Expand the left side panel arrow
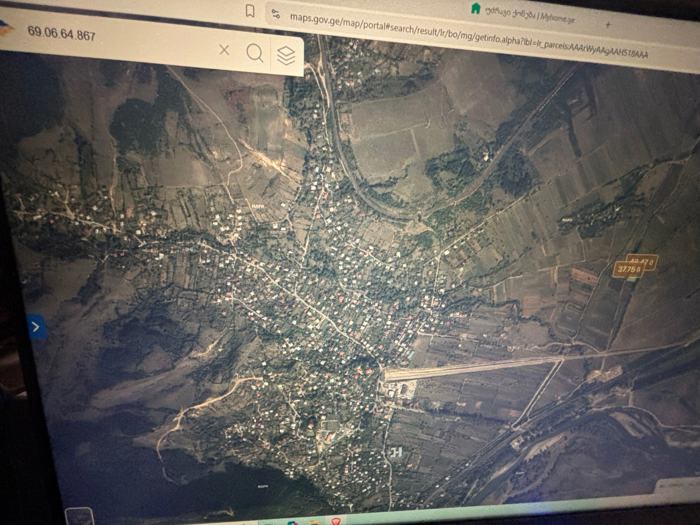700x525 pixels. [36, 326]
